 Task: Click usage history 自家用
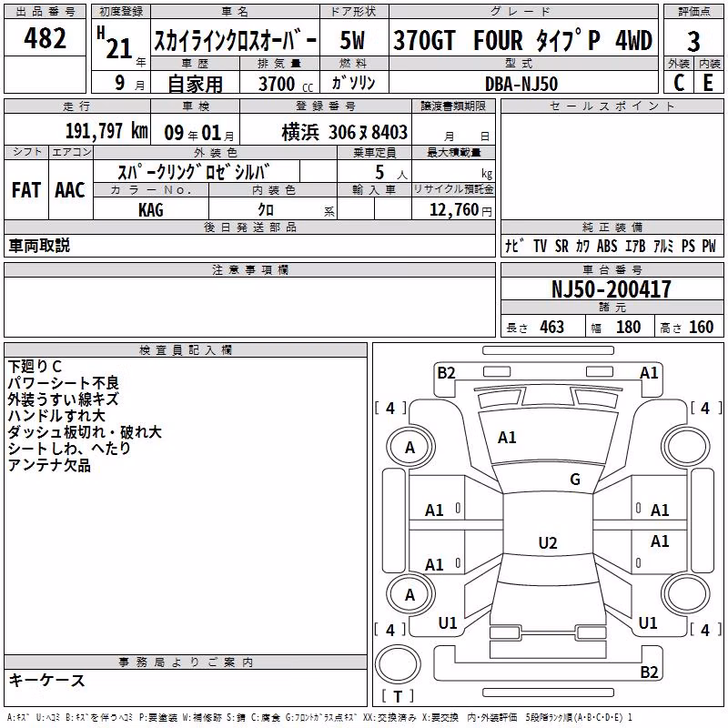pyautogui.click(x=195, y=84)
